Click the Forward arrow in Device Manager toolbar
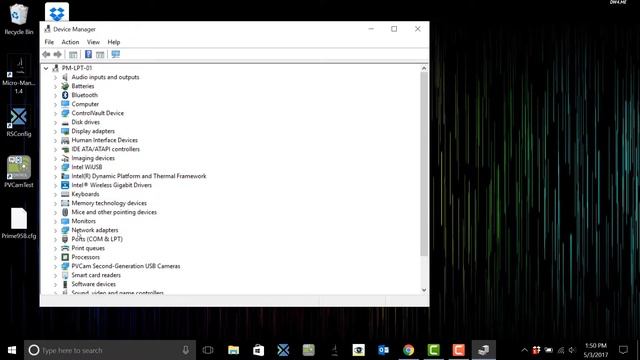The image size is (640, 360). click(58, 54)
